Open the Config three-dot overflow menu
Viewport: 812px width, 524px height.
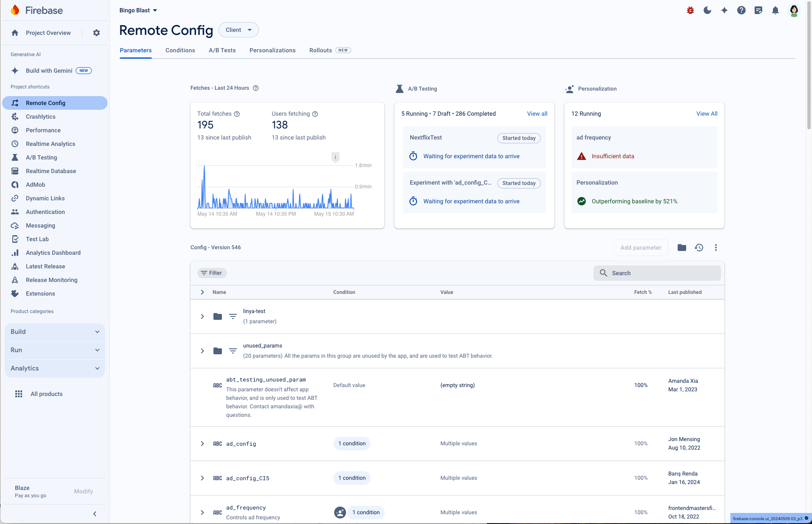tap(716, 248)
